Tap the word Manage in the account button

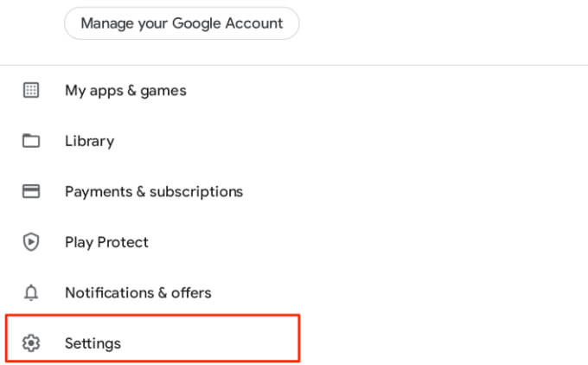pyautogui.click(x=105, y=23)
